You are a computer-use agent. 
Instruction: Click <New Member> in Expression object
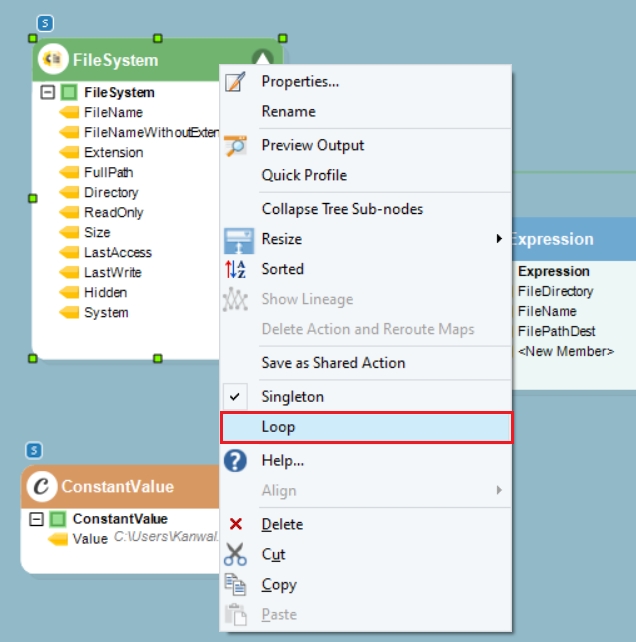tap(566, 351)
